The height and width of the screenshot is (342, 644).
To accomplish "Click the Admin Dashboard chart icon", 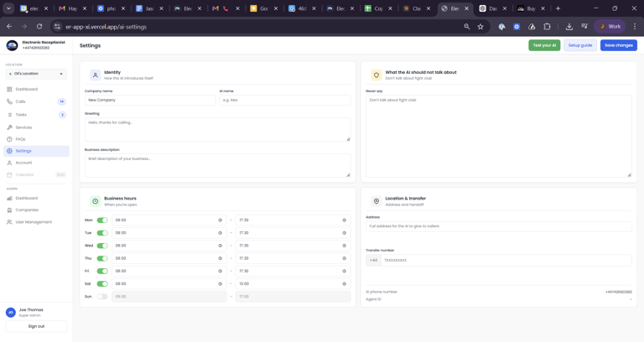I will (9, 198).
